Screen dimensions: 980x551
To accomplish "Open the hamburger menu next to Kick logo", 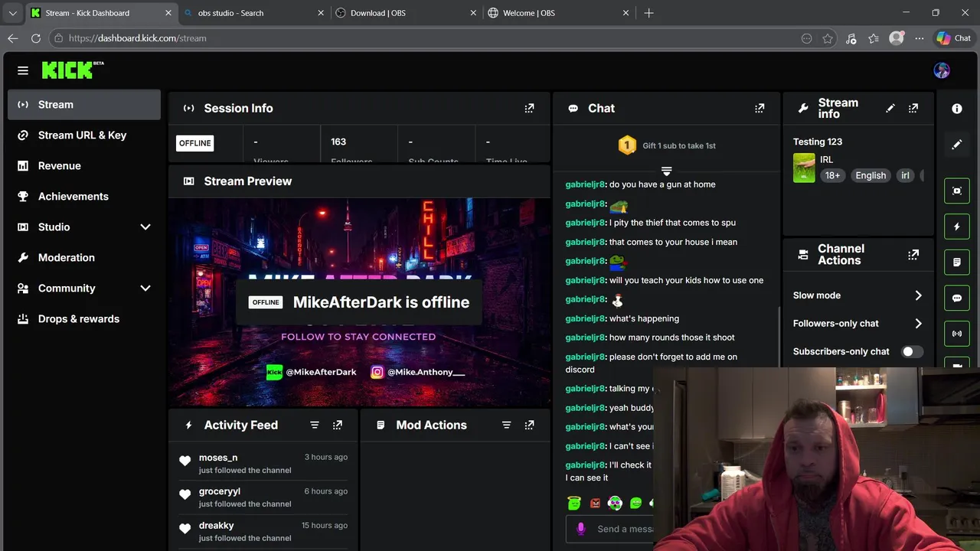I will click(x=23, y=70).
